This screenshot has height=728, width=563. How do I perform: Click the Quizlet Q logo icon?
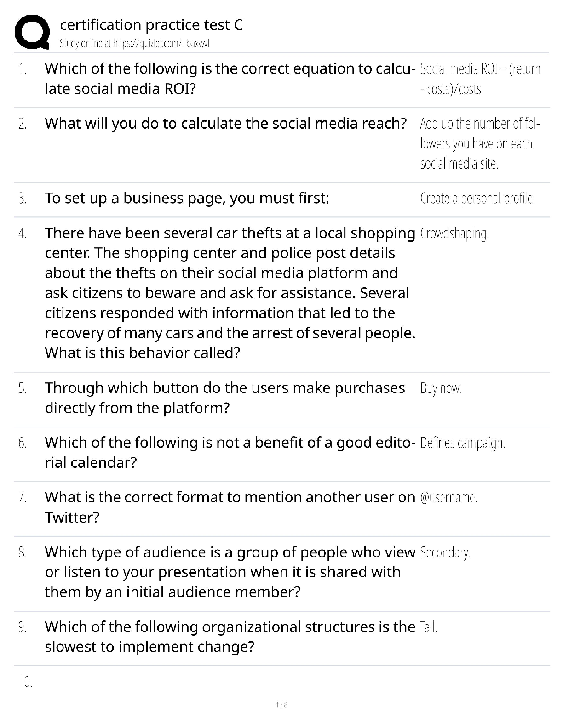[32, 32]
